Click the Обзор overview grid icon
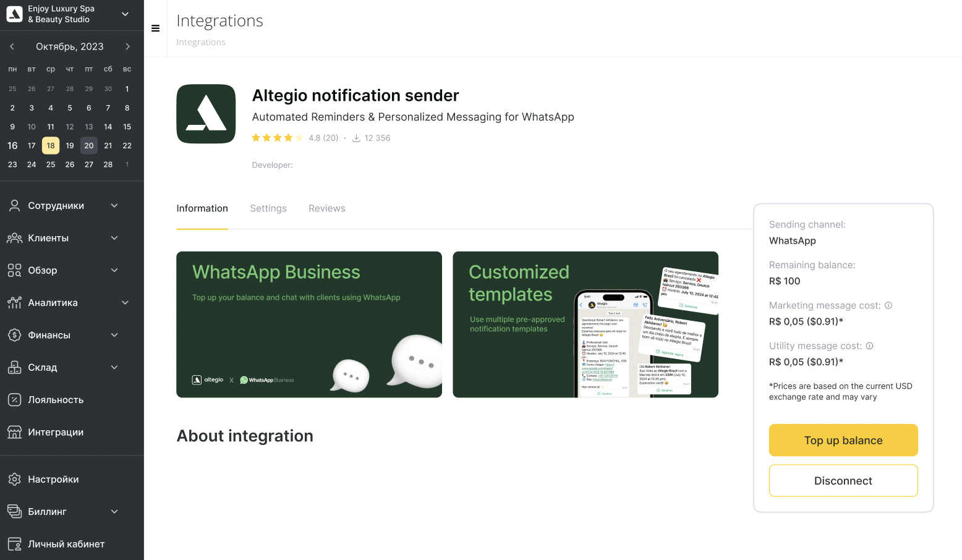962x560 pixels. 14,270
